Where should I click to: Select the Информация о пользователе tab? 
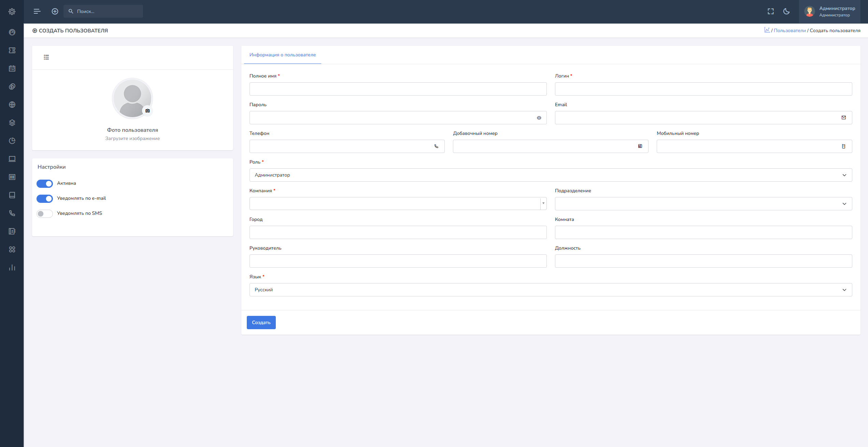pyautogui.click(x=282, y=55)
